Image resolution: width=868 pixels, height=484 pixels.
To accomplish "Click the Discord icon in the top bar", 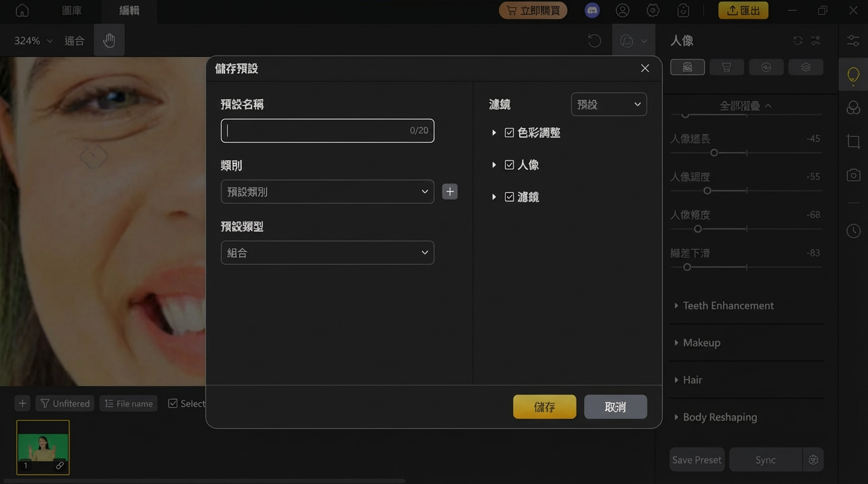I will click(592, 11).
